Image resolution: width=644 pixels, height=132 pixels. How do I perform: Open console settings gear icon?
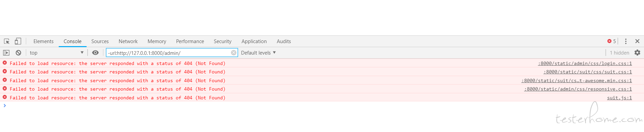(637, 53)
